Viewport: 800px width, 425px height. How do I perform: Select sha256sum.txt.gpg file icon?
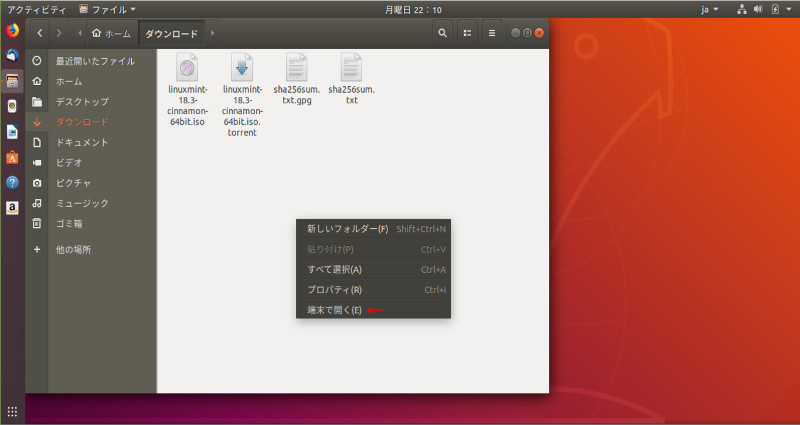click(x=296, y=67)
